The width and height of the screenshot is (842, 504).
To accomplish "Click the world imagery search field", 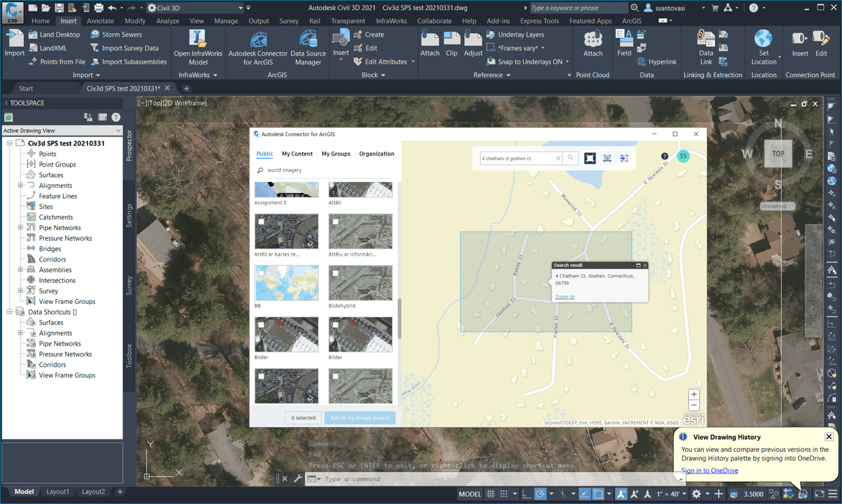I will pyautogui.click(x=325, y=170).
